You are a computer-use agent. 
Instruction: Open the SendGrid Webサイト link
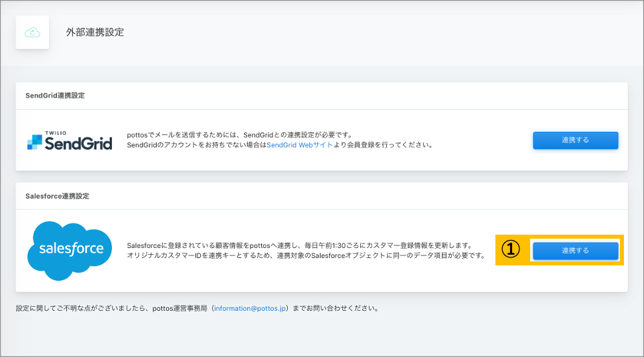coord(299,145)
